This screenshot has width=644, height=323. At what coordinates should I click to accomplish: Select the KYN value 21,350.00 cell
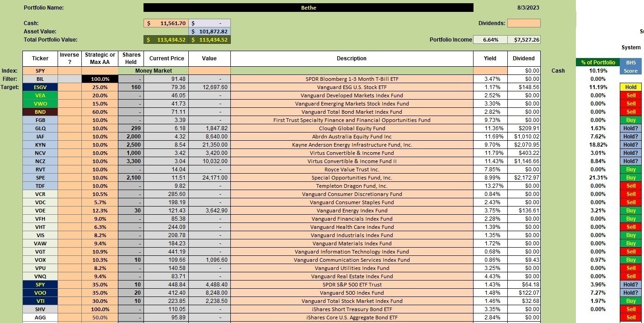[210, 145]
